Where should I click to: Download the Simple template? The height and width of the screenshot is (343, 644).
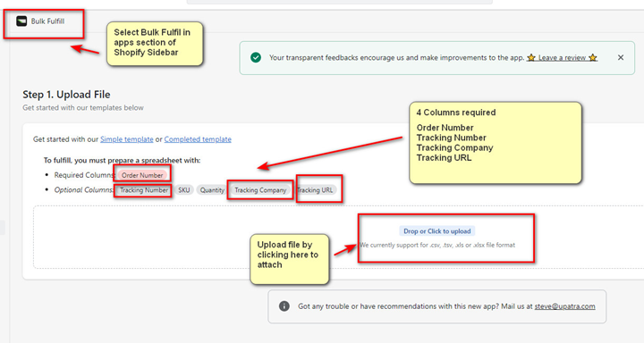click(126, 139)
